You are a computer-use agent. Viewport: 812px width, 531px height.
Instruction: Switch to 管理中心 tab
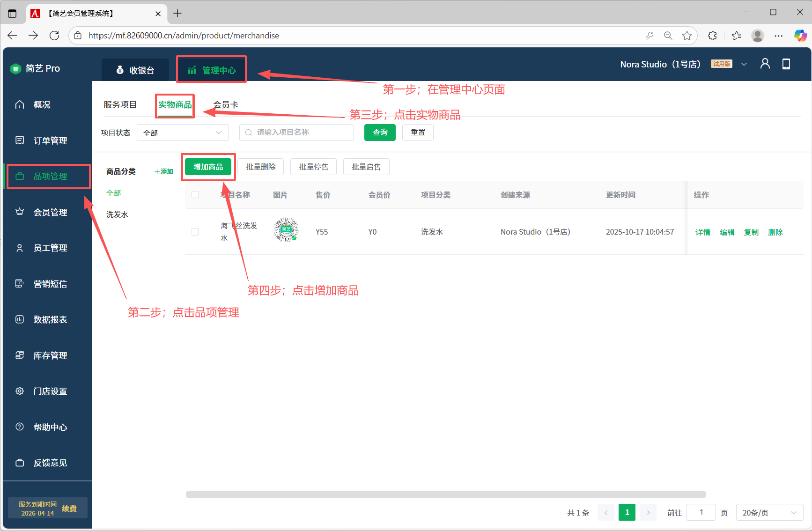pyautogui.click(x=212, y=70)
